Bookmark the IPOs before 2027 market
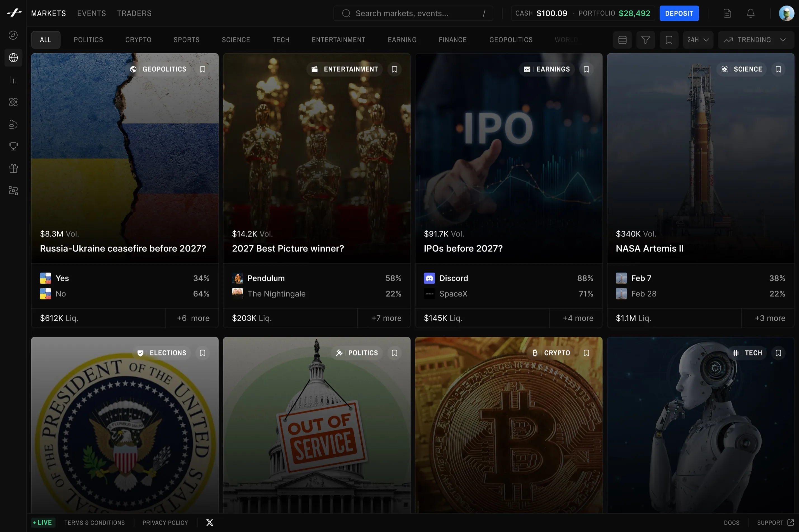This screenshot has width=799, height=532. point(586,69)
